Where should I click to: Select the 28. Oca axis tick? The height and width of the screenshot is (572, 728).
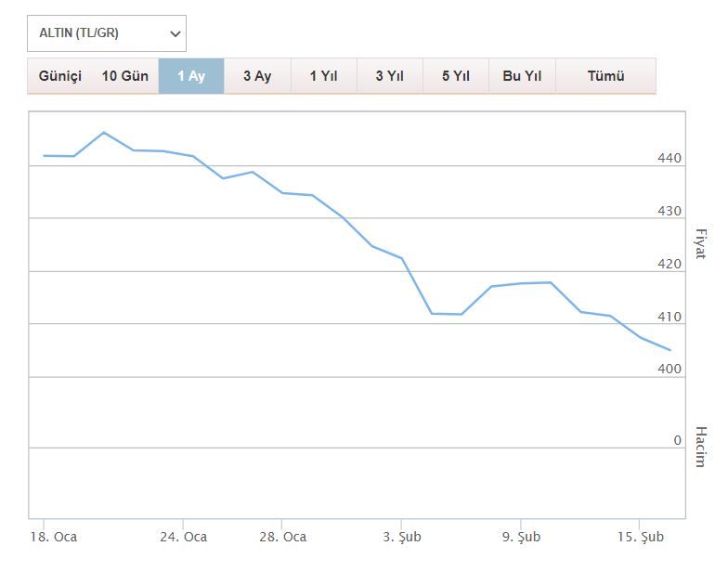pyautogui.click(x=282, y=537)
